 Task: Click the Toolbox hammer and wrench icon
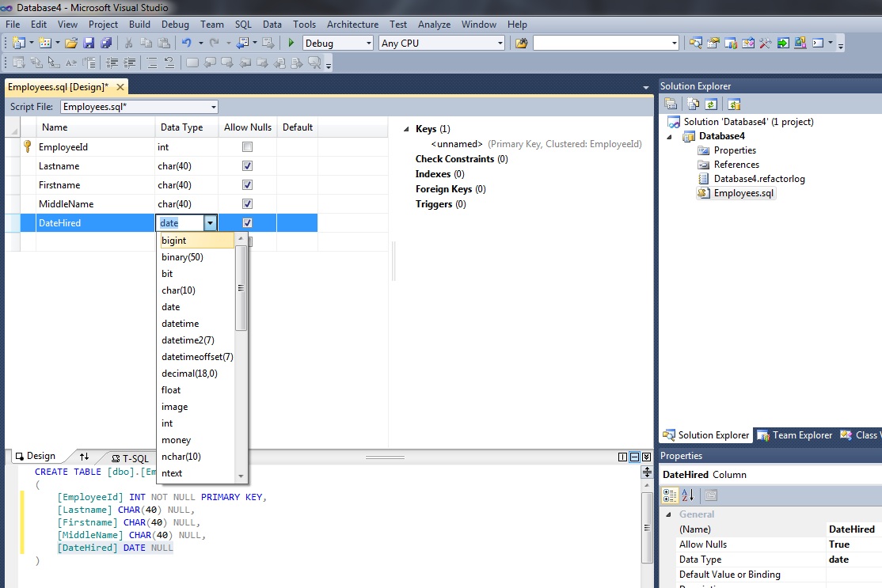(766, 43)
